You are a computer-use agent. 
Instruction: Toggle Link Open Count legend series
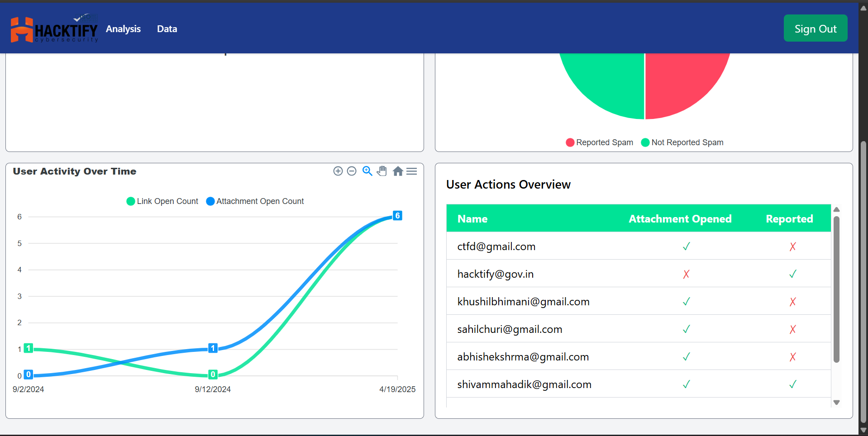(162, 201)
